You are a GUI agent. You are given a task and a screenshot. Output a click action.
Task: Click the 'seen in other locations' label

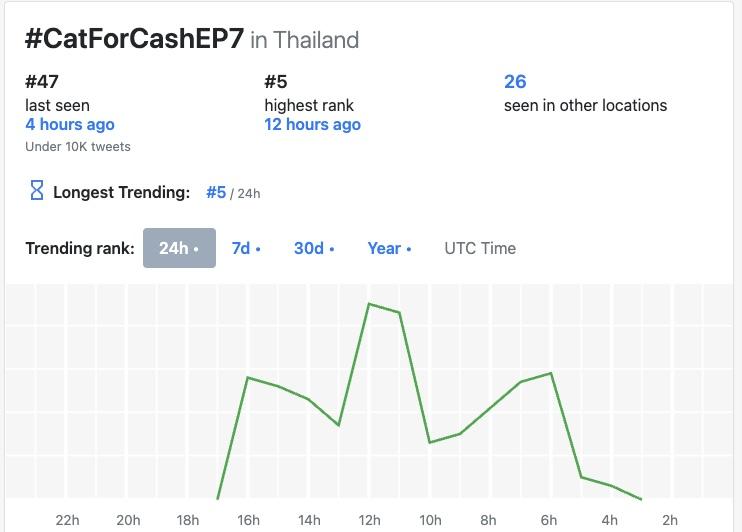point(585,105)
